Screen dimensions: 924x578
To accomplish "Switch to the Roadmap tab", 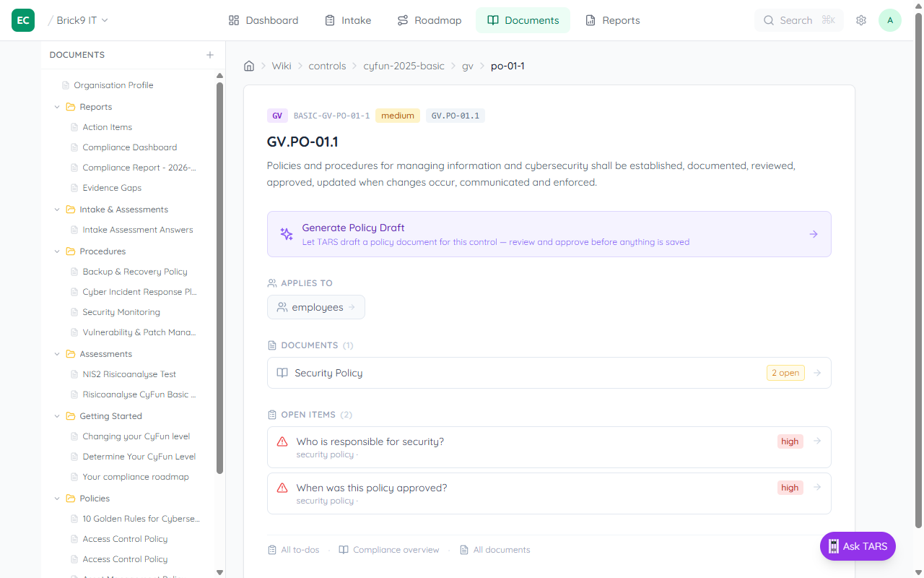I will pos(430,20).
